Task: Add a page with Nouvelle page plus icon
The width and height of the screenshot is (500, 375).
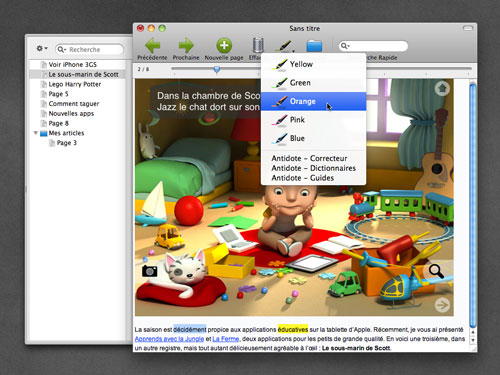Action: [224, 45]
